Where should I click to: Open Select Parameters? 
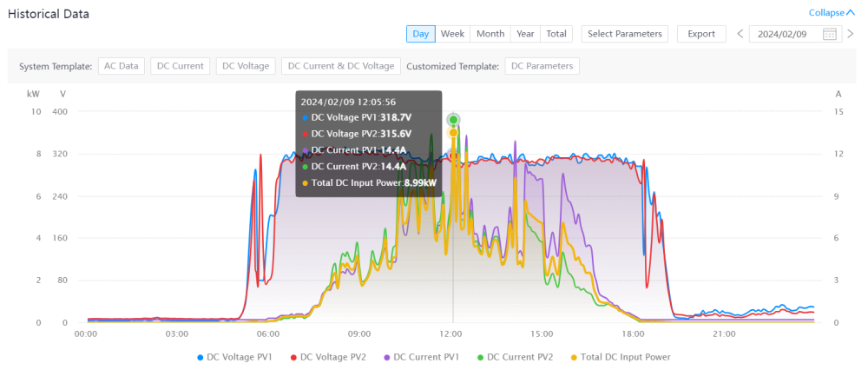point(625,34)
